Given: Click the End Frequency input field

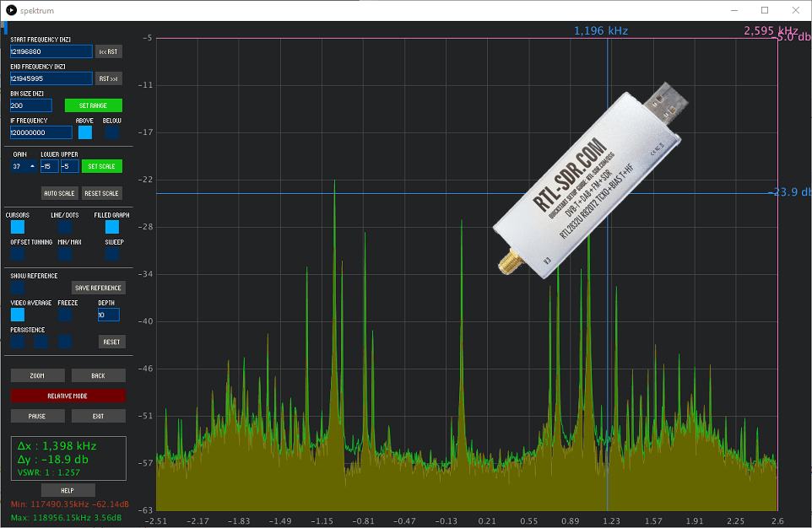Looking at the screenshot, I should (x=51, y=78).
